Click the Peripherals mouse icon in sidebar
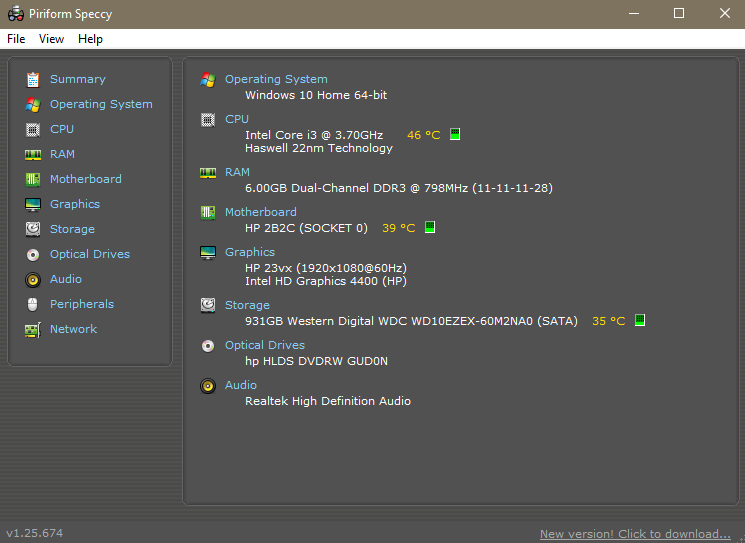Viewport: 745px width, 543px height. [33, 304]
